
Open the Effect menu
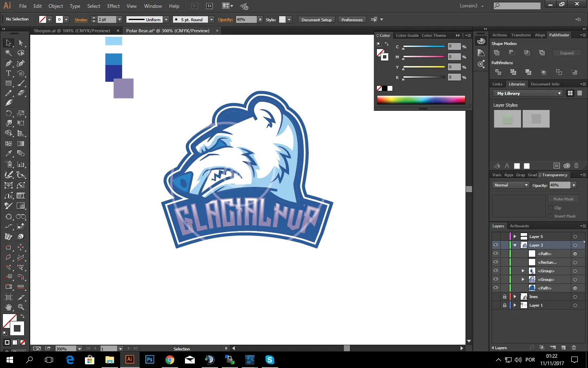114,6
